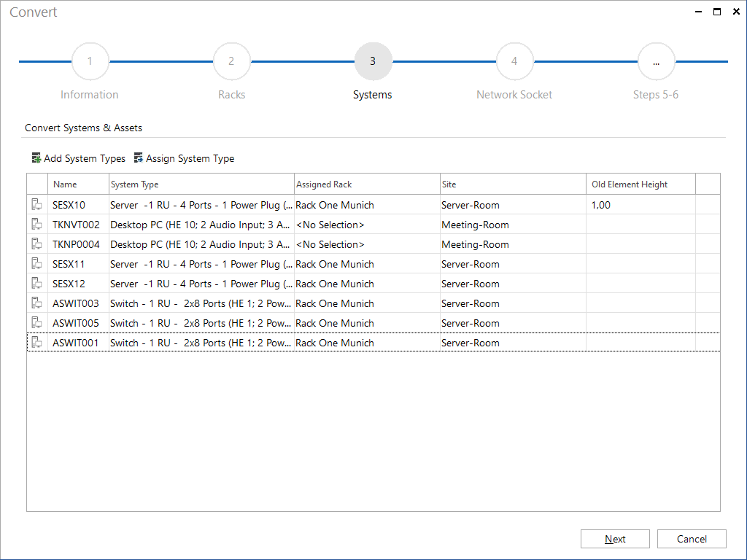Open Steps 5-6 ellipsis circle
This screenshot has height=560, width=747.
(x=656, y=61)
